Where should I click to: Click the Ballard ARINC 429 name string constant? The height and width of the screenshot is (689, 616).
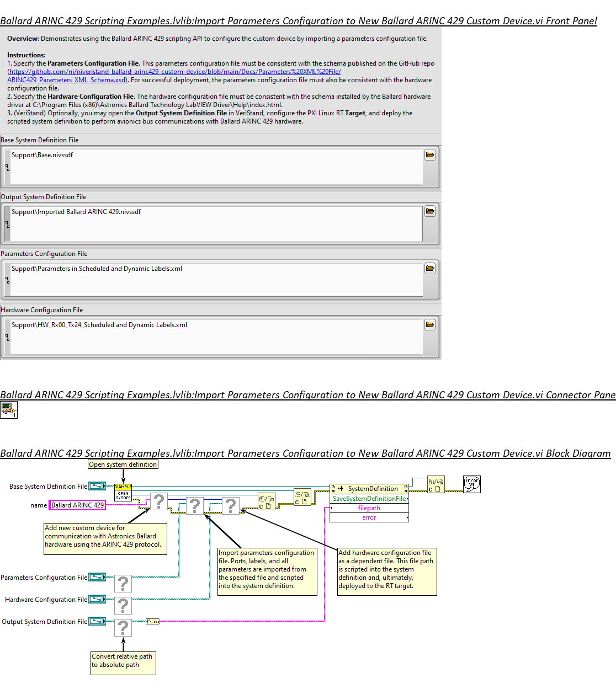point(77,505)
